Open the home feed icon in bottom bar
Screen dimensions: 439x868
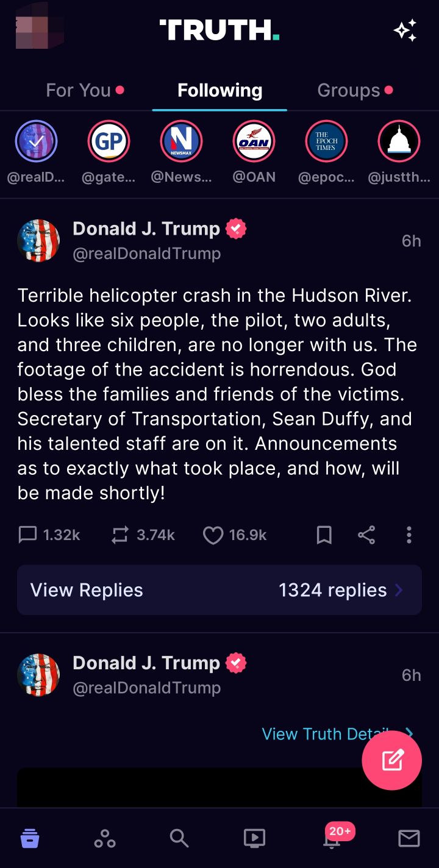tap(30, 838)
